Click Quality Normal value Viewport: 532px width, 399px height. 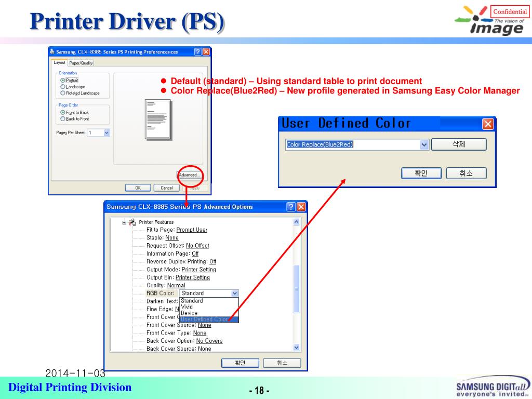(x=176, y=285)
